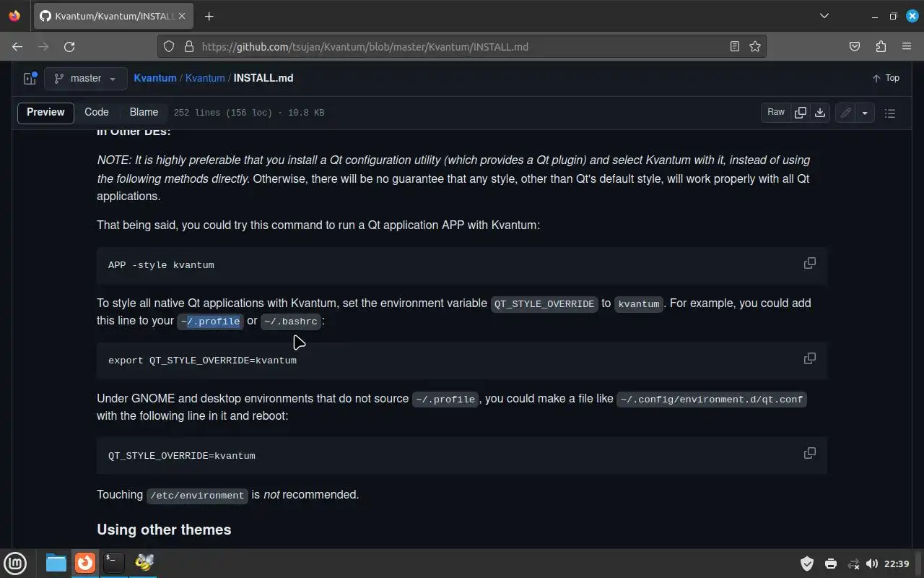This screenshot has height=578, width=924.
Task: Expand more edit options dropdown
Action: click(x=865, y=113)
